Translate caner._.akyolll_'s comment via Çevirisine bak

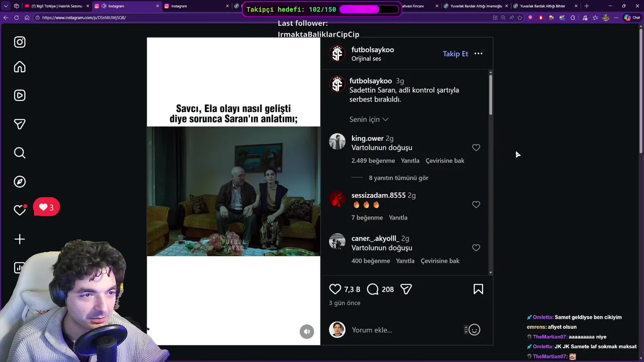point(440,261)
